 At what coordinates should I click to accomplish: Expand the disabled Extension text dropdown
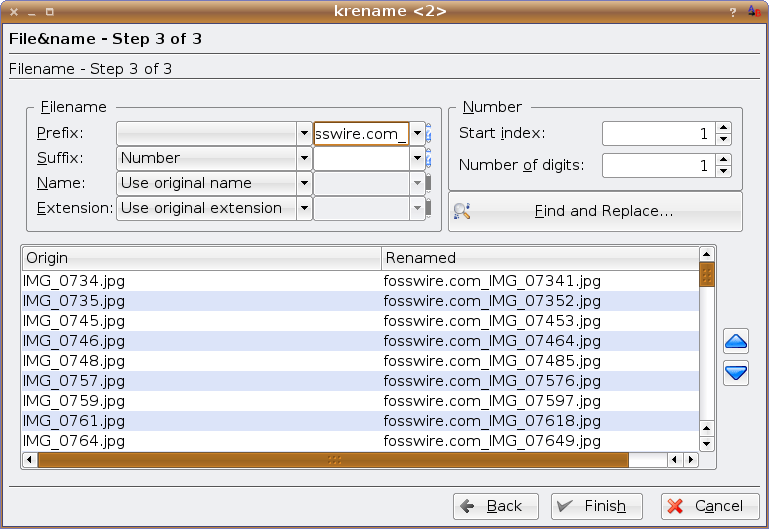417,208
